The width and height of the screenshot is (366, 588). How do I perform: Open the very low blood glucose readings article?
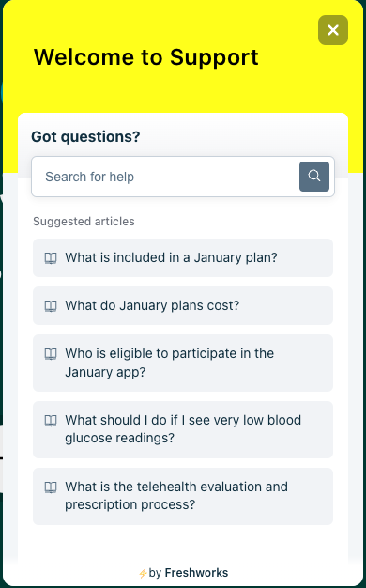[x=183, y=429]
